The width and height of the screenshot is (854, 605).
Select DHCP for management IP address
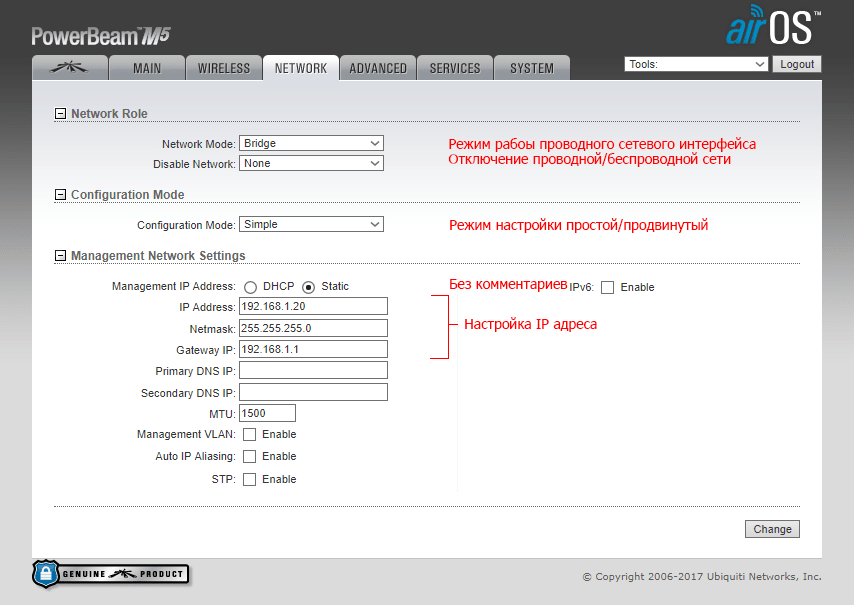(250, 287)
